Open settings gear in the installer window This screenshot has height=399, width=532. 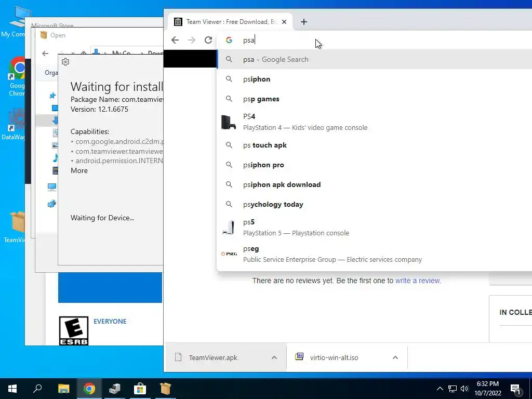click(x=65, y=62)
